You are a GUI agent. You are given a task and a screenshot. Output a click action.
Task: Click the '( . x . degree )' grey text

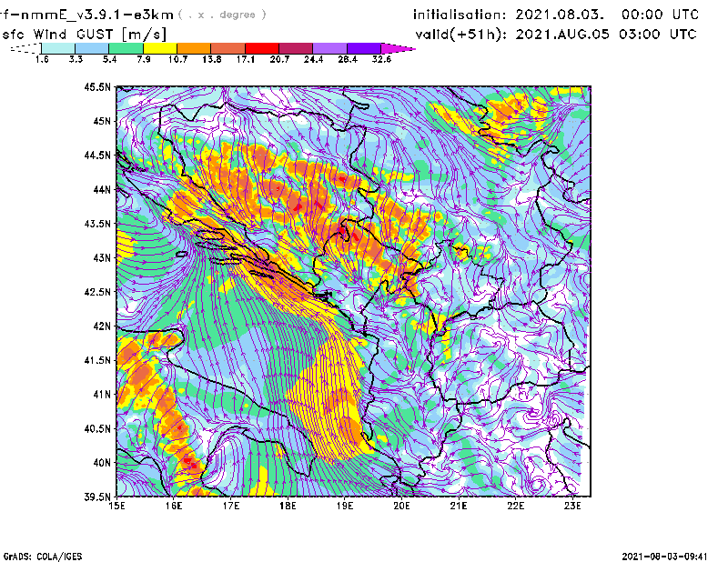pyautogui.click(x=222, y=15)
